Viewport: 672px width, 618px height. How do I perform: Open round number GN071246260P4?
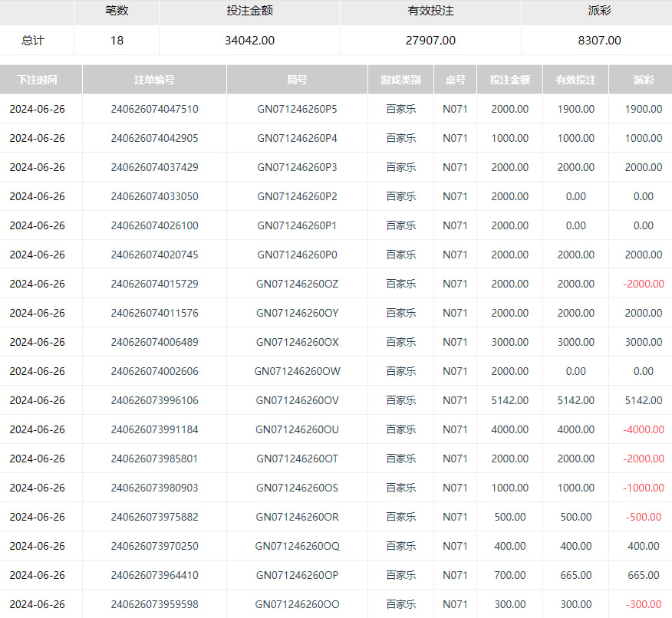pos(297,138)
